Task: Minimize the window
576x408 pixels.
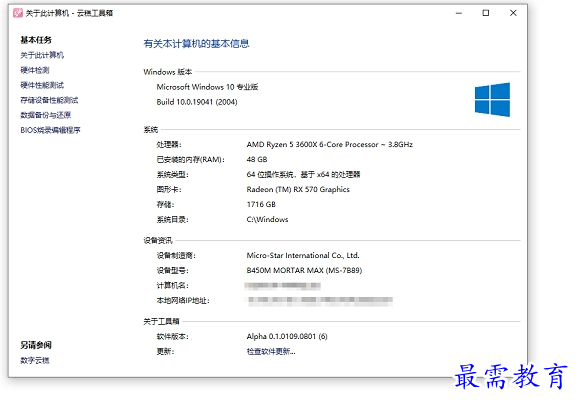Action: click(459, 13)
